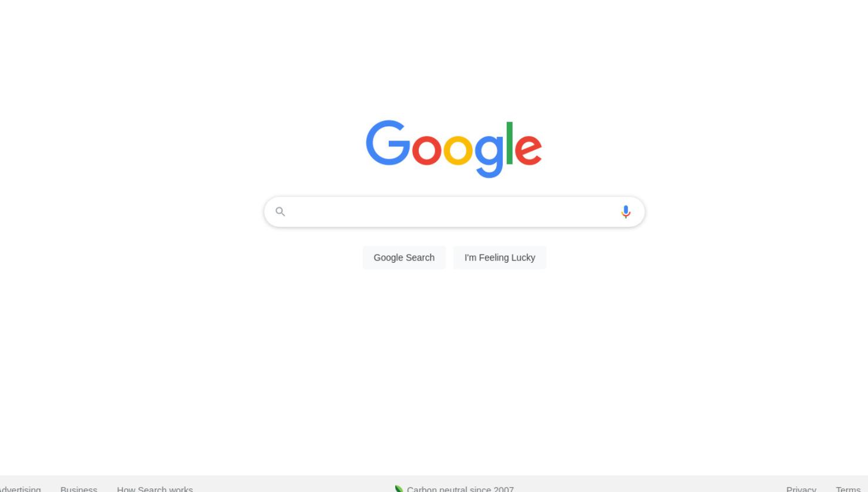Open the Privacy footer link
Image resolution: width=868 pixels, height=492 pixels.
click(801, 488)
